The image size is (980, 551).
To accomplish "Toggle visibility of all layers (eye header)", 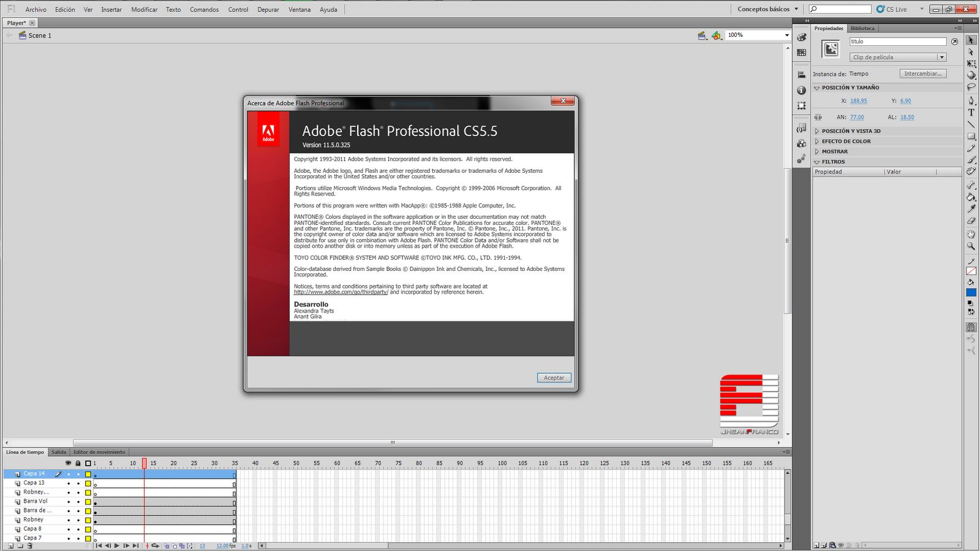I will pos(68,463).
